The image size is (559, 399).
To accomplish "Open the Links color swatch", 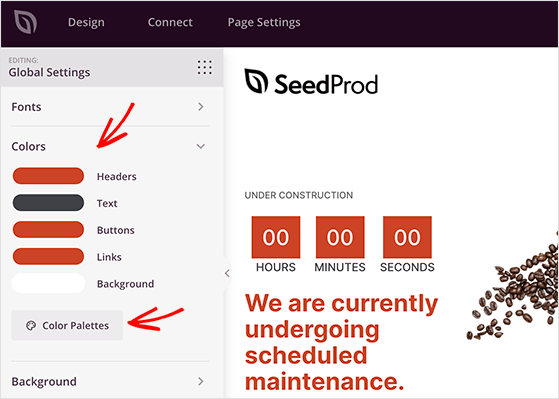I will pos(48,257).
